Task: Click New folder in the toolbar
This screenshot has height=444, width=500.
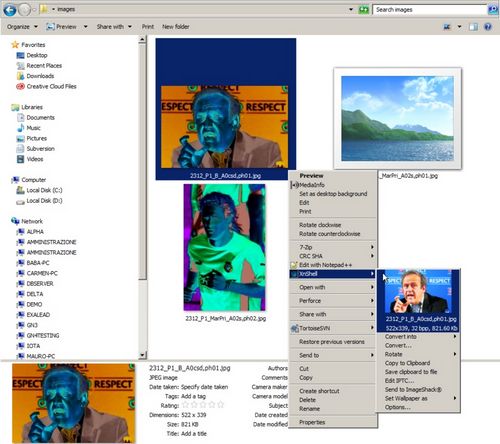Action: (176, 27)
